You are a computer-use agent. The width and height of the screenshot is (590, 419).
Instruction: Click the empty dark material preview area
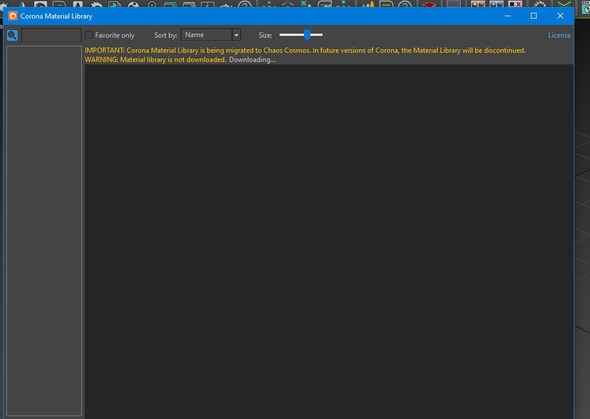tap(328, 241)
